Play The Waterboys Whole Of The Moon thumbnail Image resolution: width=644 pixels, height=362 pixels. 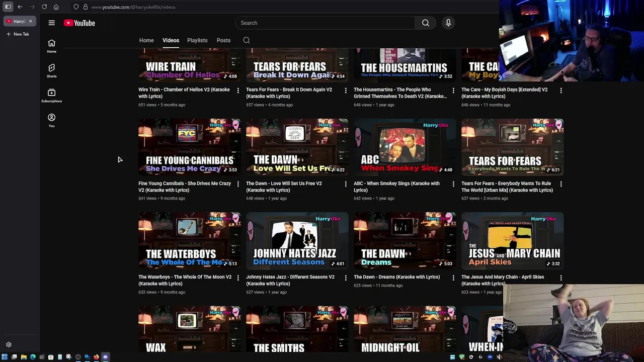(190, 241)
